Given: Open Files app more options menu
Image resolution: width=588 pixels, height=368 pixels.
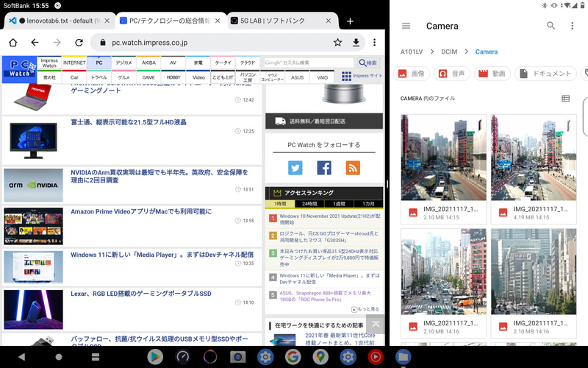Looking at the screenshot, I should [572, 26].
